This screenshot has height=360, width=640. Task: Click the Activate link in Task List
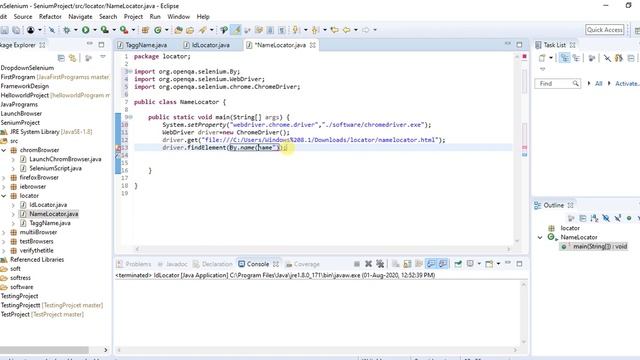point(627,84)
